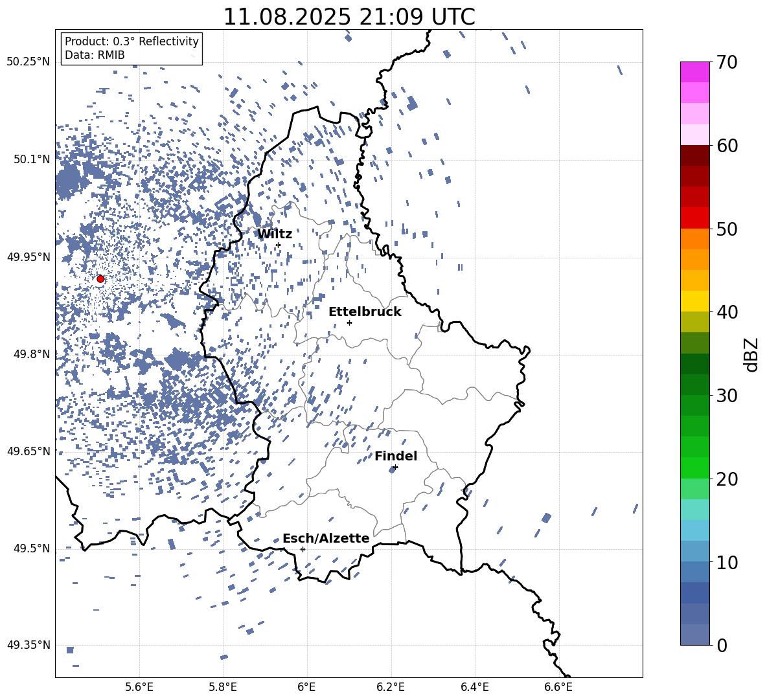The width and height of the screenshot is (767, 700).
Task: Click the 0 value on the colorbar
Action: (x=722, y=645)
